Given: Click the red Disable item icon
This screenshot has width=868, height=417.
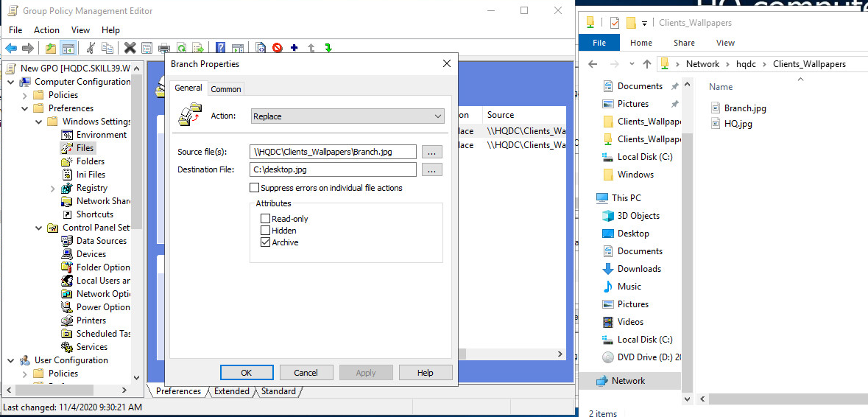Looking at the screenshot, I should (278, 48).
